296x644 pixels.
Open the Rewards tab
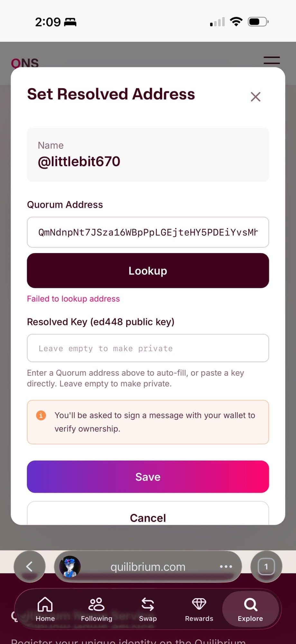[x=199, y=609]
